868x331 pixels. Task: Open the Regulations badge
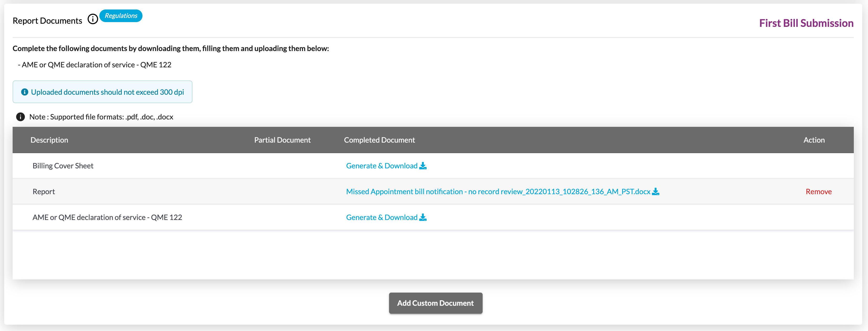[x=121, y=16]
